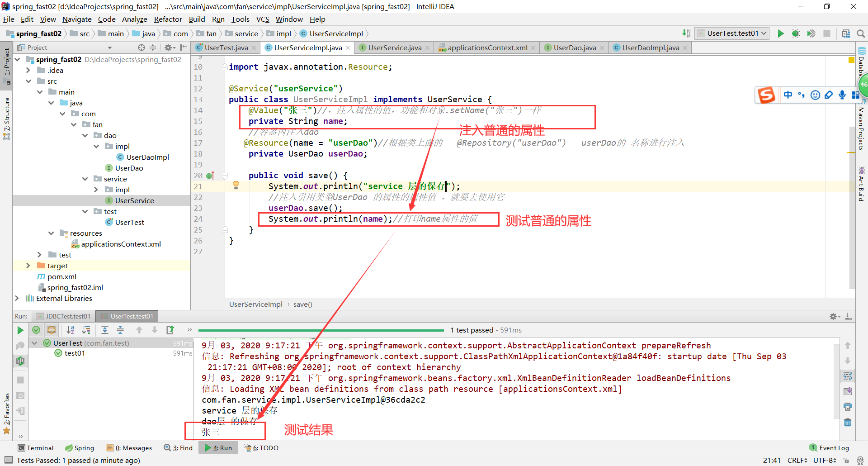868x466 pixels.
Task: Switch to UserTest.java editor tab
Action: coord(226,48)
